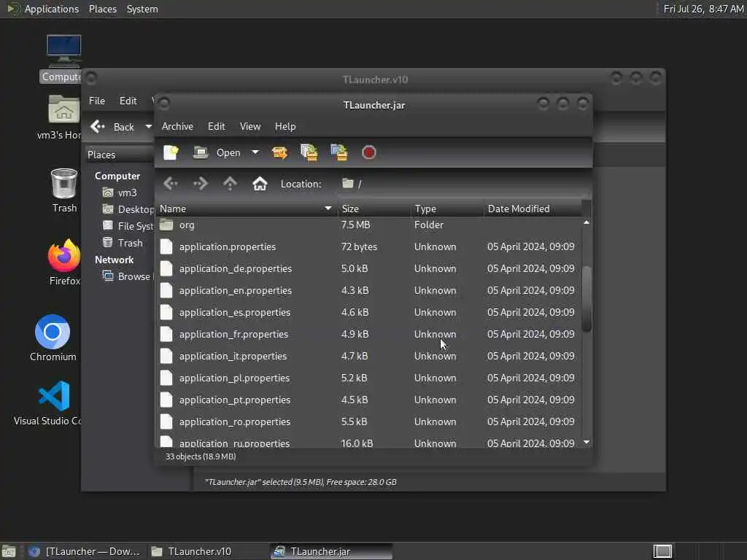
Task: Click the clock in top panel
Action: [x=703, y=9]
